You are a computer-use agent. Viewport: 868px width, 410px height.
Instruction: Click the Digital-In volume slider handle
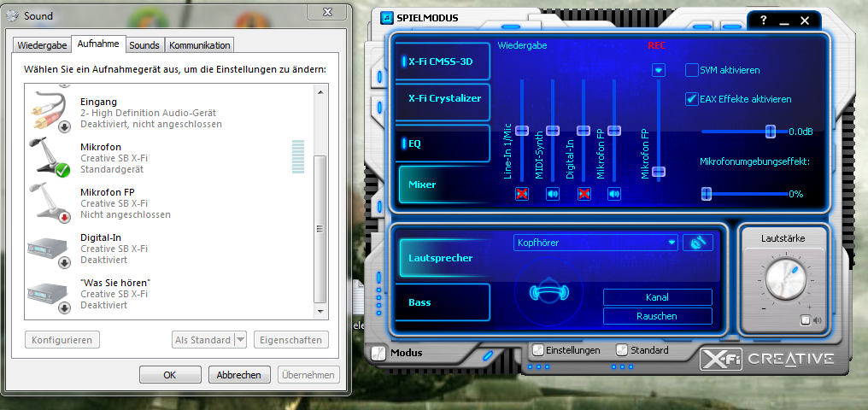pos(584,131)
